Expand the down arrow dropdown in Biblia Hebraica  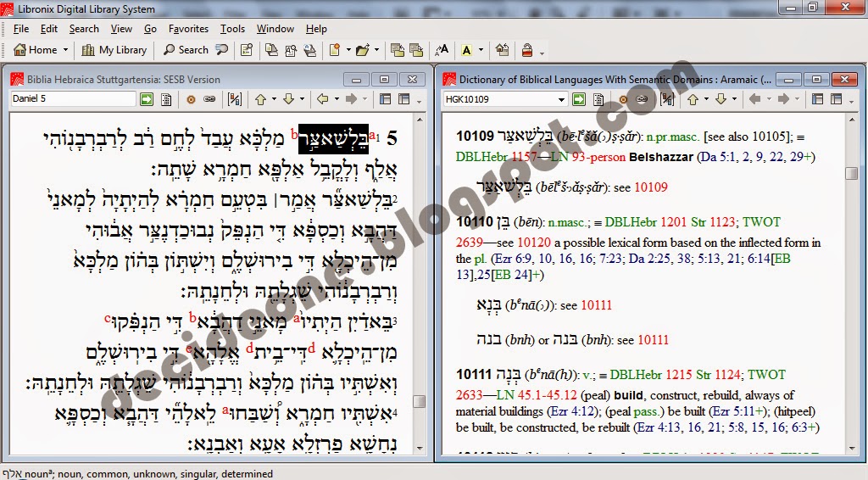click(303, 99)
